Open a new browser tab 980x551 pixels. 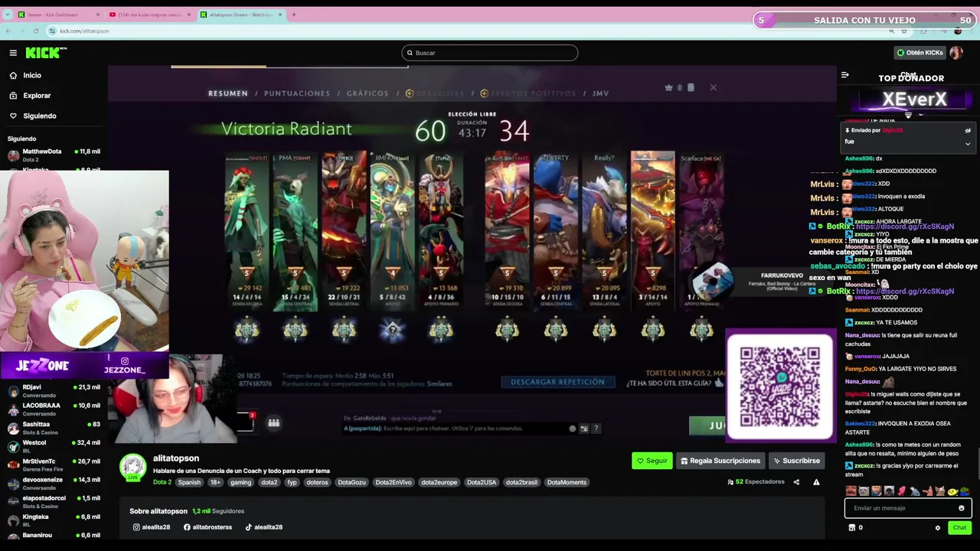point(294,15)
